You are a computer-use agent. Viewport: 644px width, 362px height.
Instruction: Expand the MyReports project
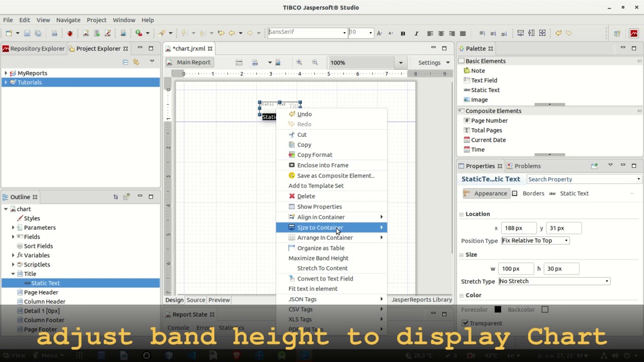tap(6, 73)
